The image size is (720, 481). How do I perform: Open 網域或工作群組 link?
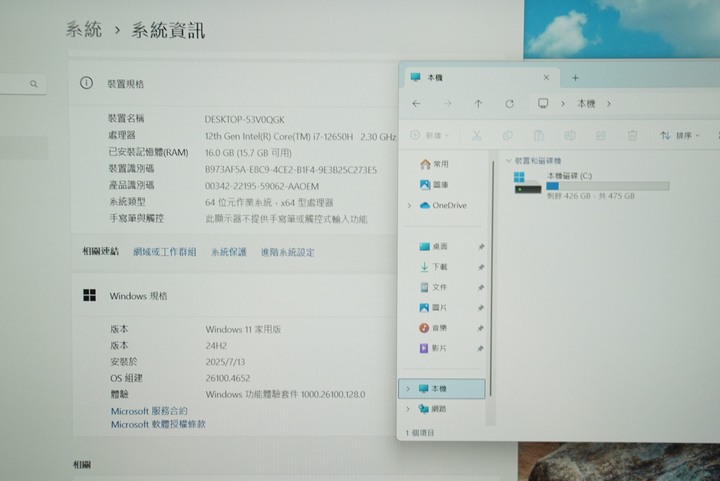point(165,252)
